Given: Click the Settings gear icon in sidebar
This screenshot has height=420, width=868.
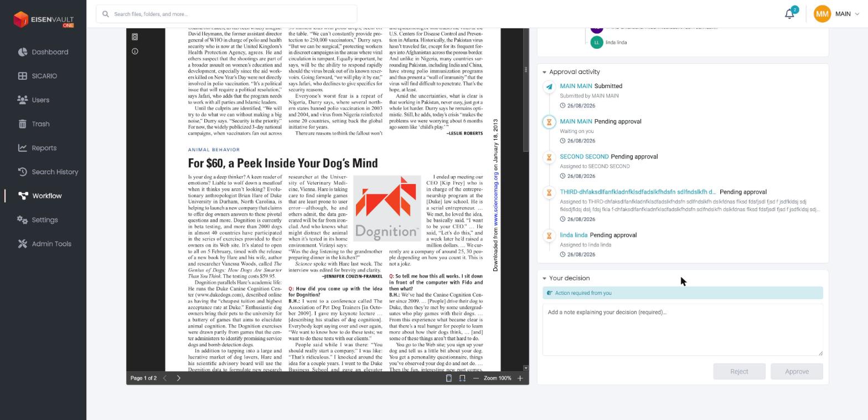Looking at the screenshot, I should coord(23,220).
